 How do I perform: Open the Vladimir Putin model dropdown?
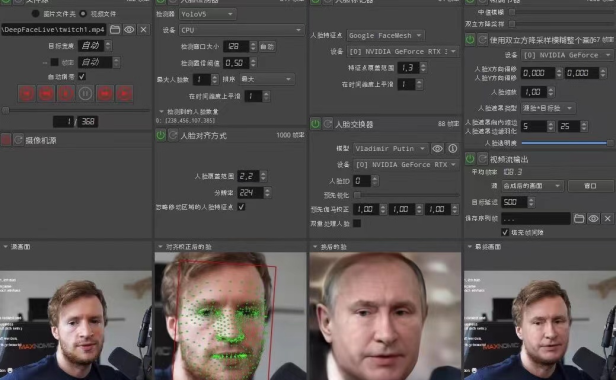[x=390, y=149]
